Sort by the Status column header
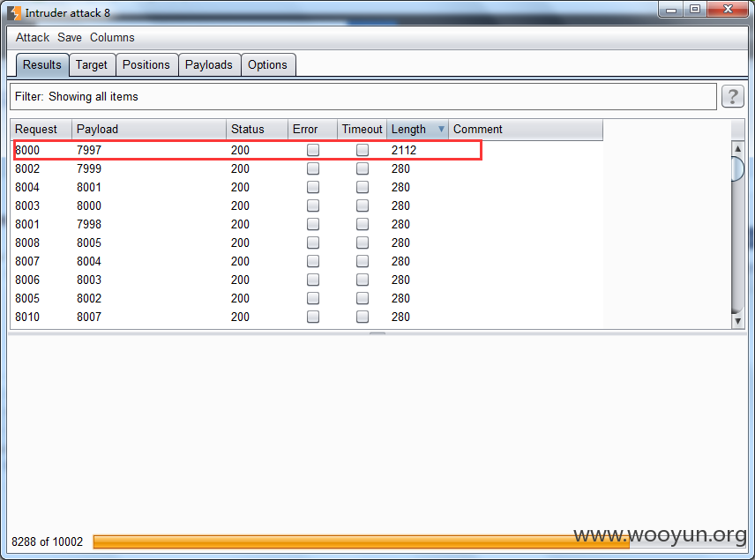The height and width of the screenshot is (560, 755). coord(258,129)
